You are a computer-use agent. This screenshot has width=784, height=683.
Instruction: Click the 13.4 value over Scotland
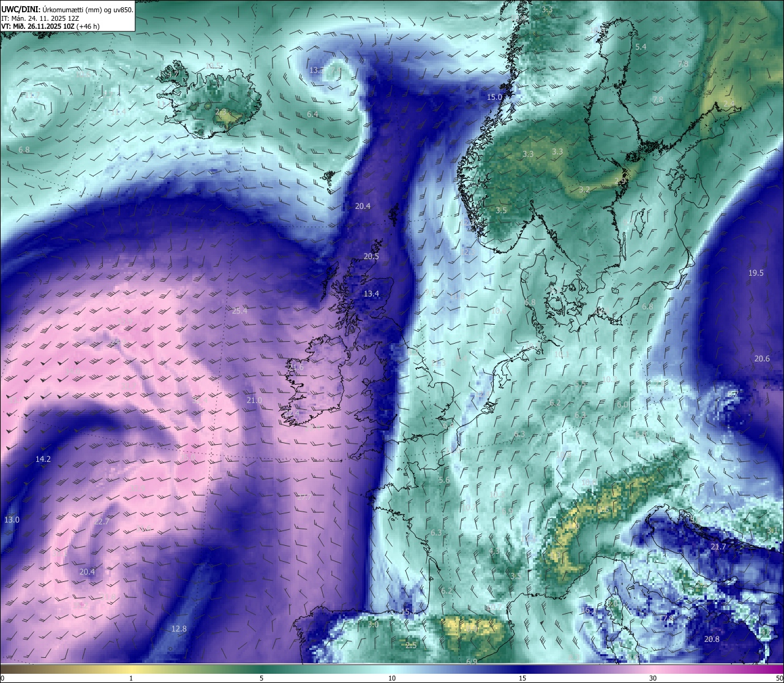371,294
